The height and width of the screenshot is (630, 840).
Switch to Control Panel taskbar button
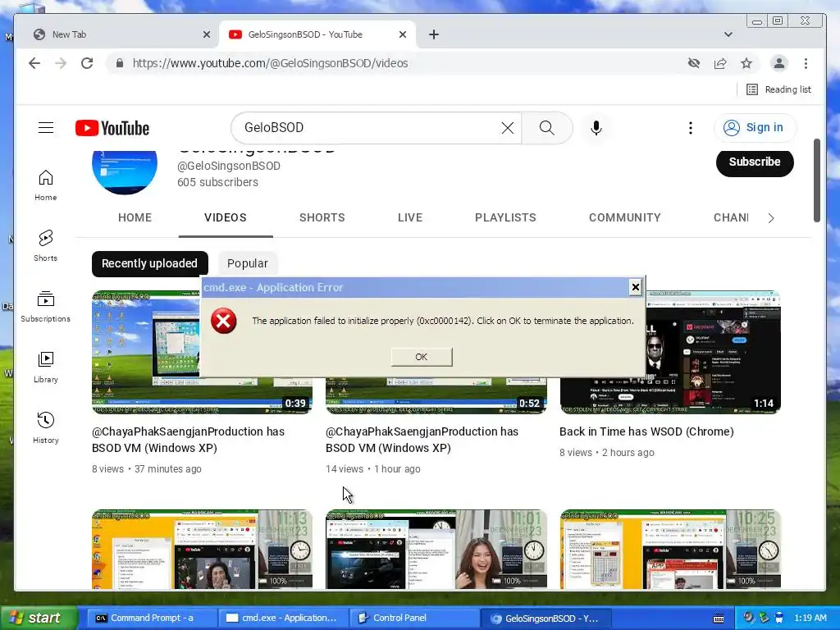[414, 619]
